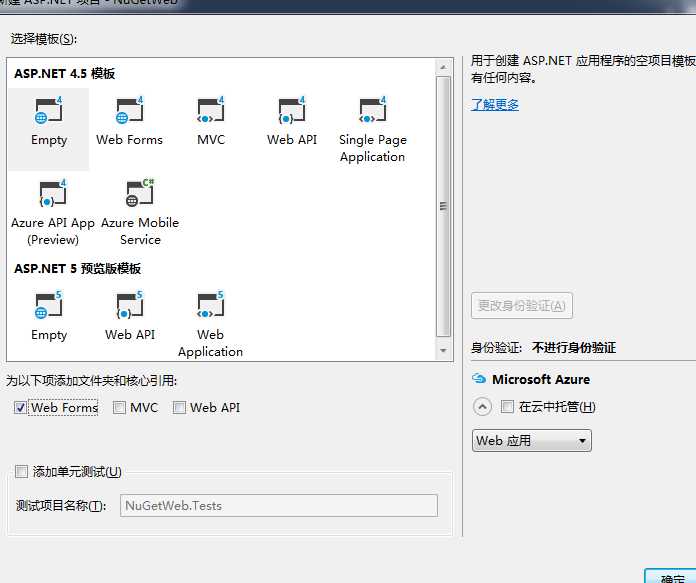
Task: Click the template list scroll up arrow
Action: 443,67
